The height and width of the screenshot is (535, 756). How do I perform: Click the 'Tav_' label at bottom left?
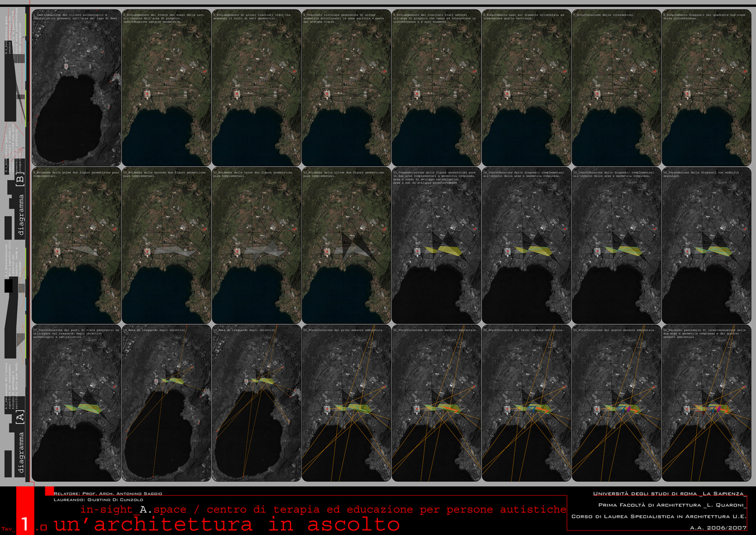tap(8, 528)
